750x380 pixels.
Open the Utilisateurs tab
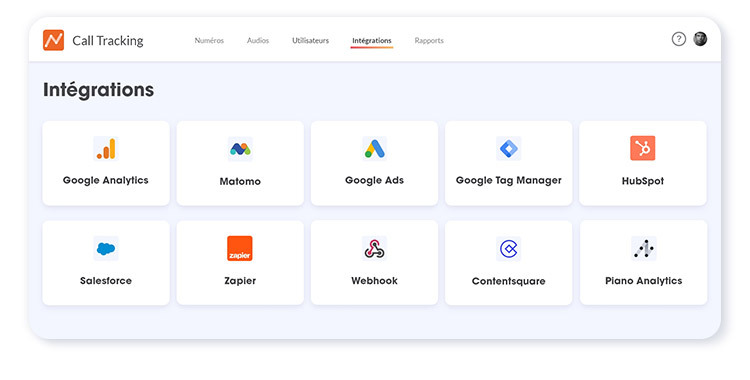pyautogui.click(x=310, y=41)
